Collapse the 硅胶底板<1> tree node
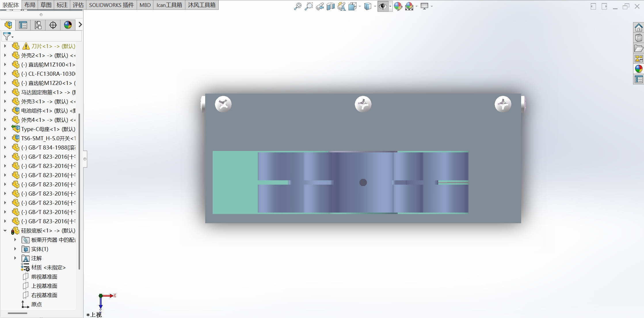 5,230
